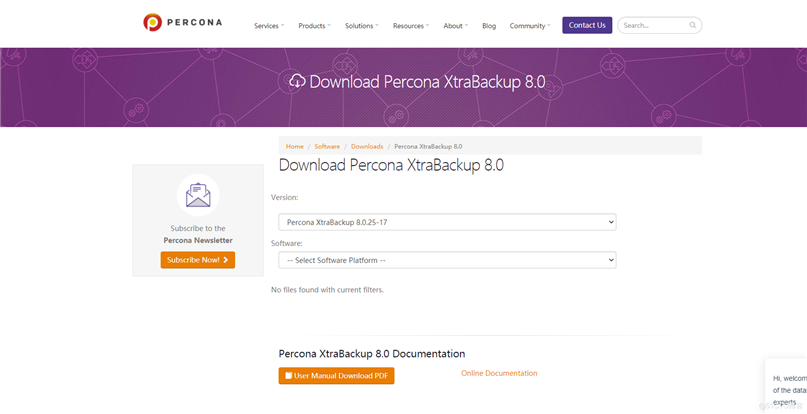Go to the Blog page

489,26
